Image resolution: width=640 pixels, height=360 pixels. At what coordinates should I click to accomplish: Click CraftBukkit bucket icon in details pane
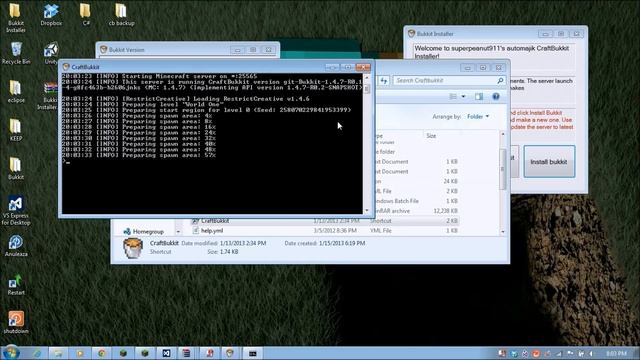point(133,248)
